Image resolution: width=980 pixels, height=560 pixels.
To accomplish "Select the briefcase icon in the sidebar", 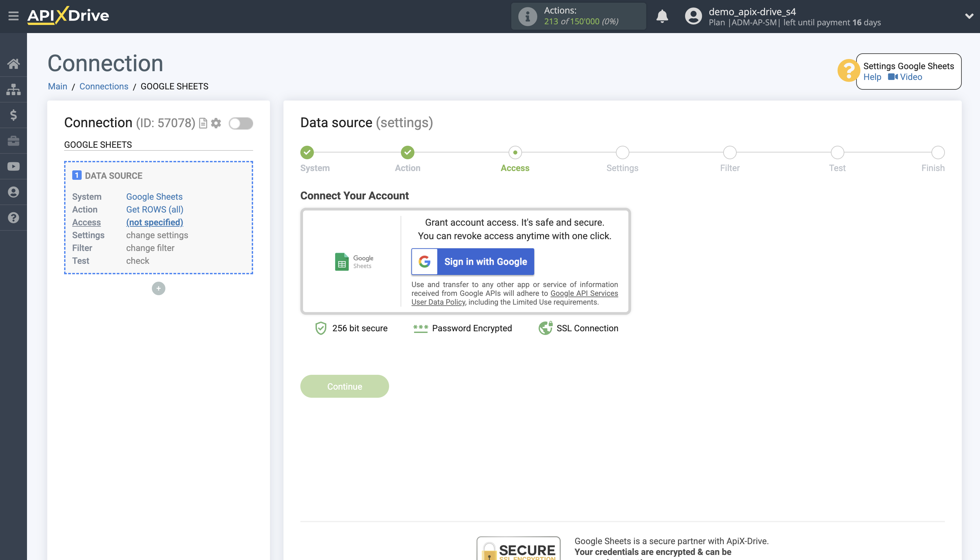I will click(x=13, y=140).
